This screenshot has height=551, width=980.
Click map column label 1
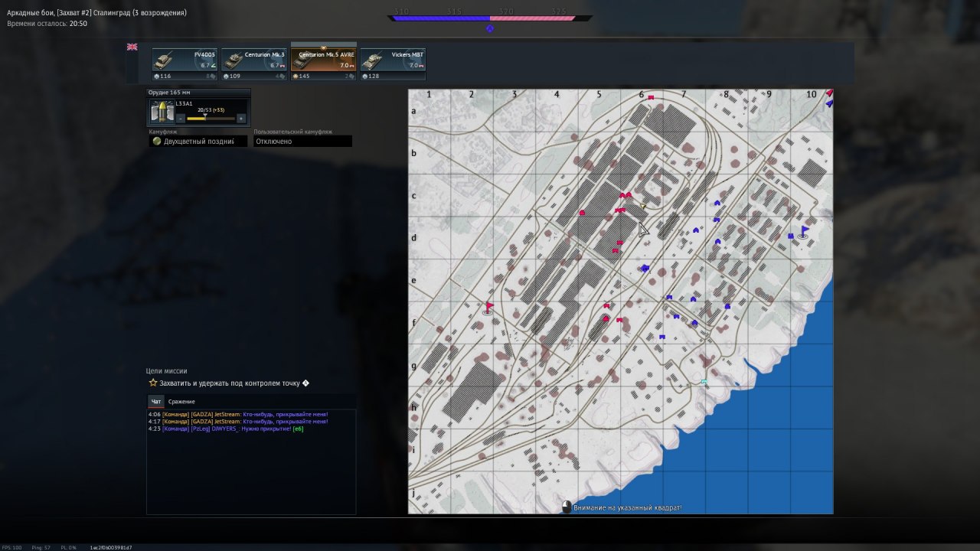tap(429, 94)
